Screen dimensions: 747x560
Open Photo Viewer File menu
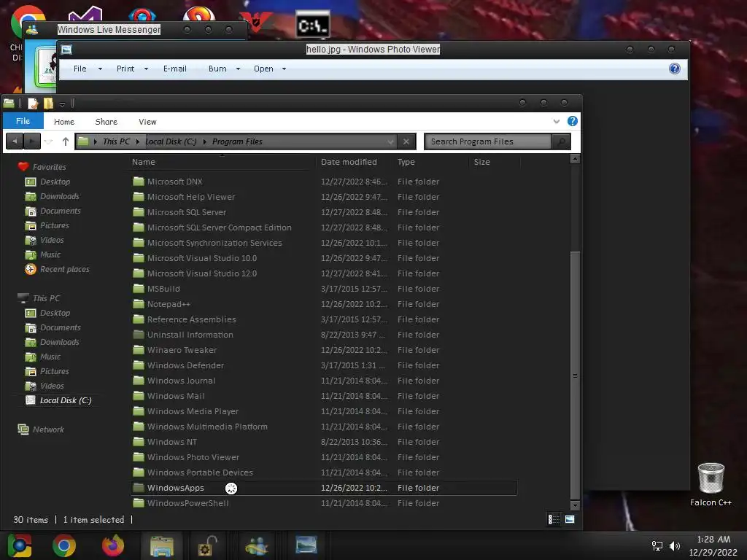click(x=80, y=69)
